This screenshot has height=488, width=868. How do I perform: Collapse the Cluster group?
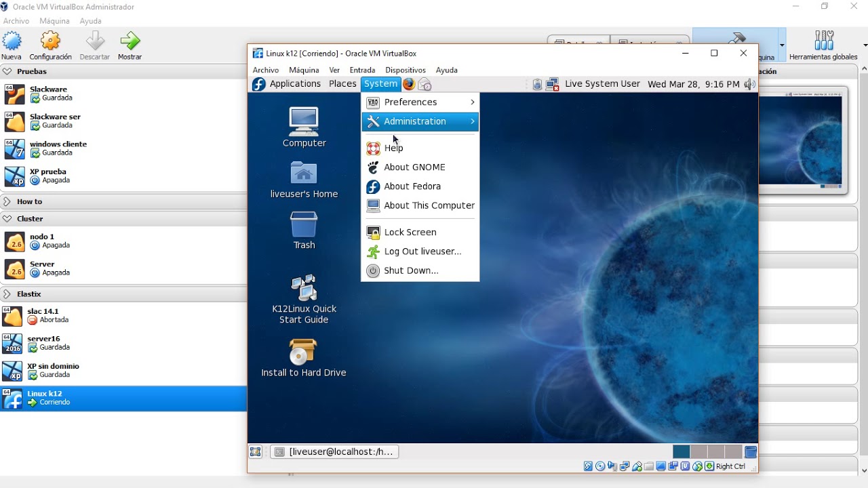click(x=7, y=219)
